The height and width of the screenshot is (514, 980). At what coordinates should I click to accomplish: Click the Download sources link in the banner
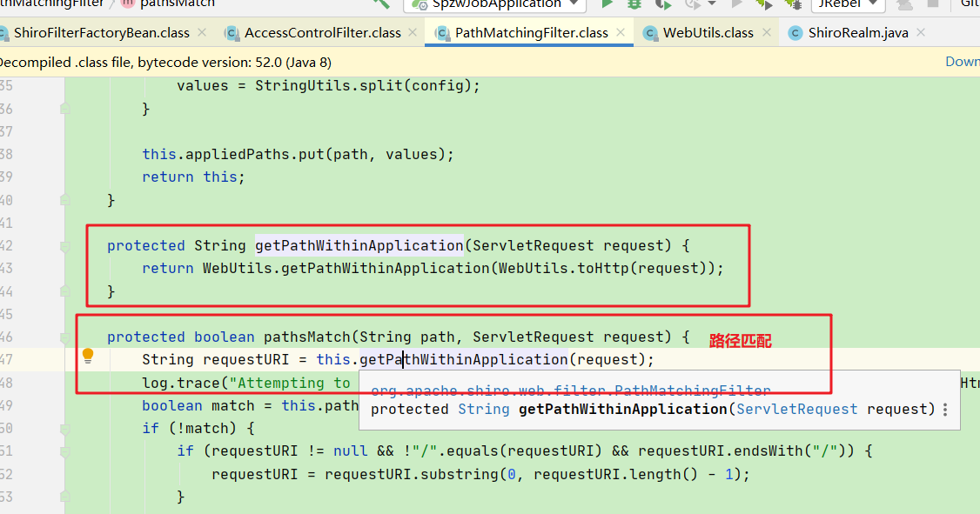tap(963, 61)
